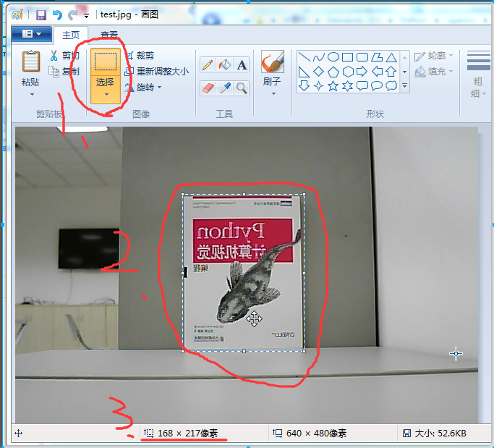This screenshot has width=494, height=448.
Task: Click the 剪切 button
Action: point(64,56)
